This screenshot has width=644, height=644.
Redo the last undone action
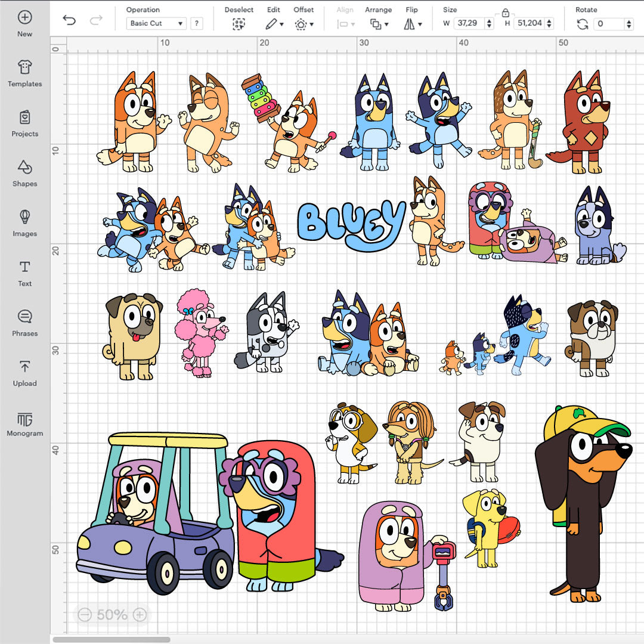coord(96,20)
